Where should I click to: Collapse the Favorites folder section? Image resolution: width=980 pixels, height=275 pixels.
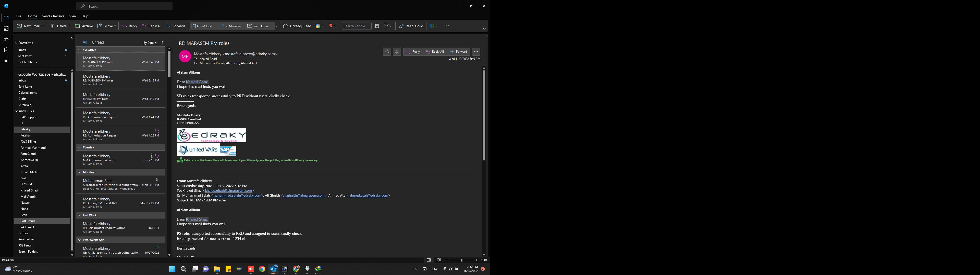[x=16, y=43]
